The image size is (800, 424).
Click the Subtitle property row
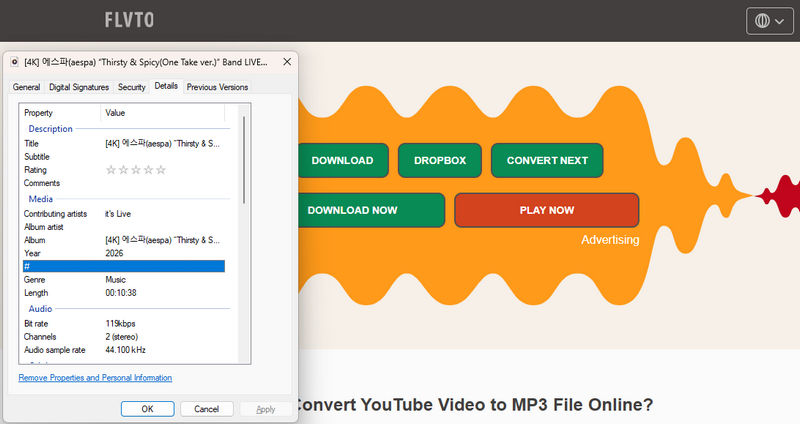pos(123,157)
